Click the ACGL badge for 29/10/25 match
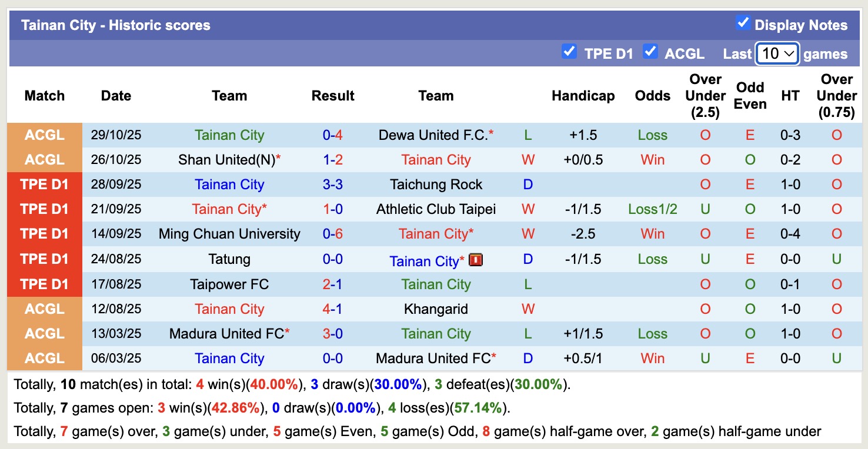The image size is (868, 449). click(x=45, y=135)
